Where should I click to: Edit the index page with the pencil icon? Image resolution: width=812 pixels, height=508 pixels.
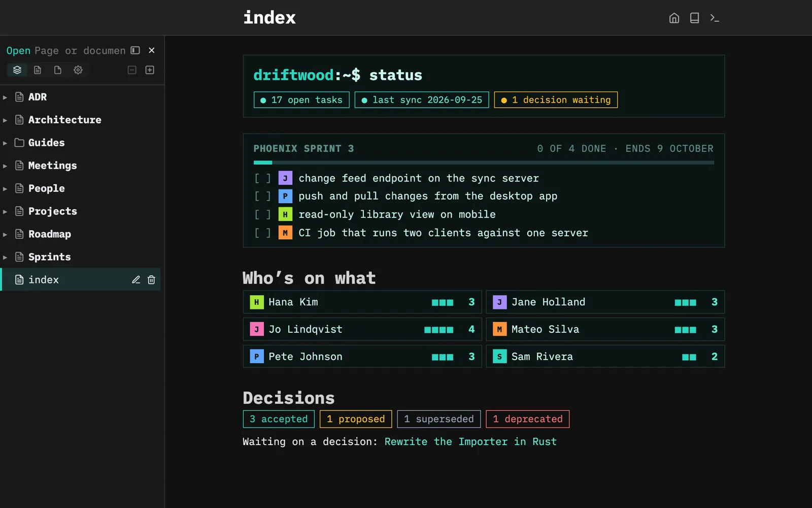[x=136, y=280]
